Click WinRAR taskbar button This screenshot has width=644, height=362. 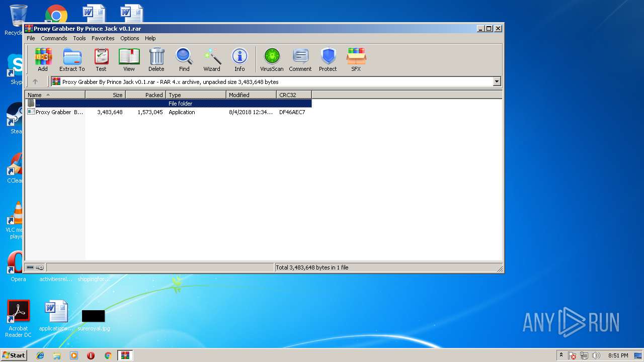click(125, 355)
